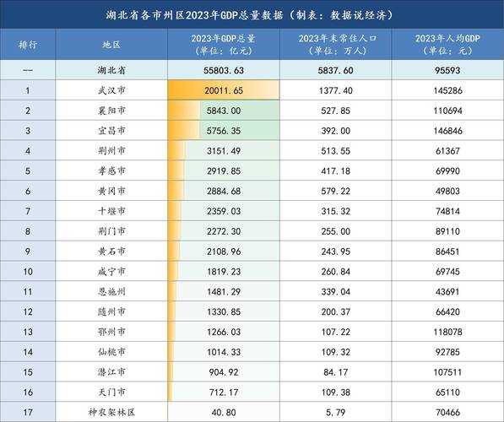Click the GDP value 40.80
Screen dimensions: 504x422
click(224, 413)
